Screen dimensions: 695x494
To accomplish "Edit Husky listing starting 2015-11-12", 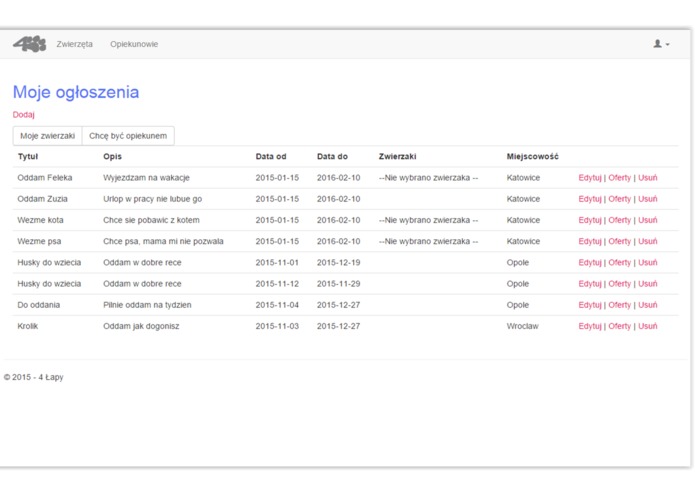I will point(590,284).
